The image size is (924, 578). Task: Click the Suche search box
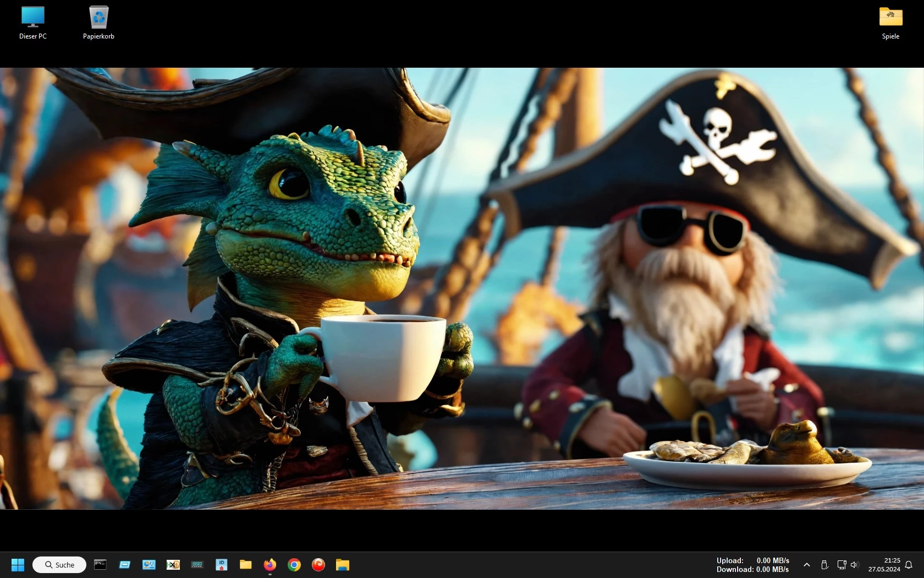[x=59, y=565]
